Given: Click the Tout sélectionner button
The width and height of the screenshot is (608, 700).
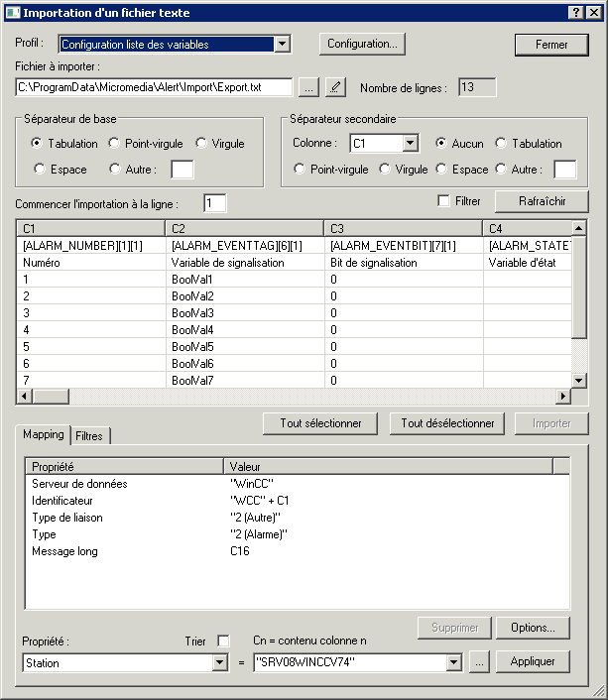Looking at the screenshot, I should [320, 423].
